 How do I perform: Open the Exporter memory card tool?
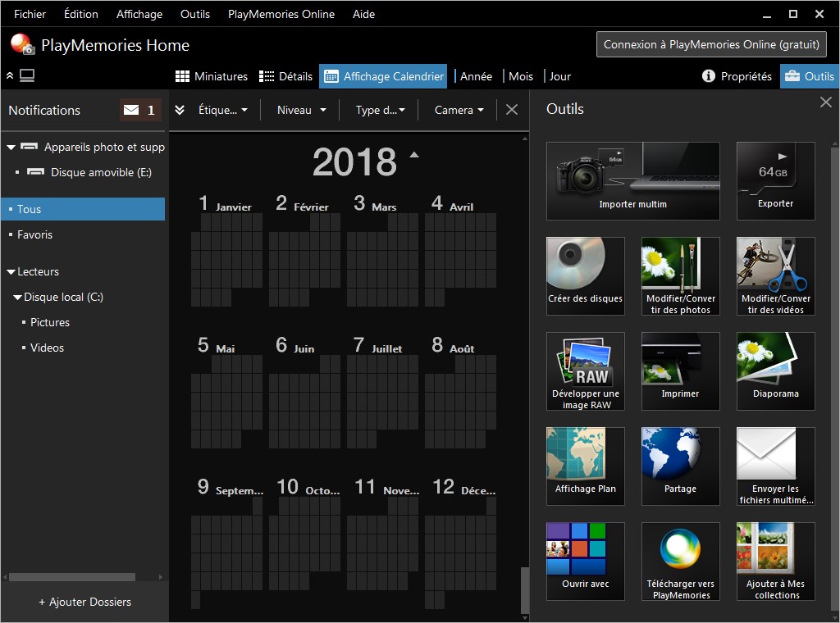point(776,181)
